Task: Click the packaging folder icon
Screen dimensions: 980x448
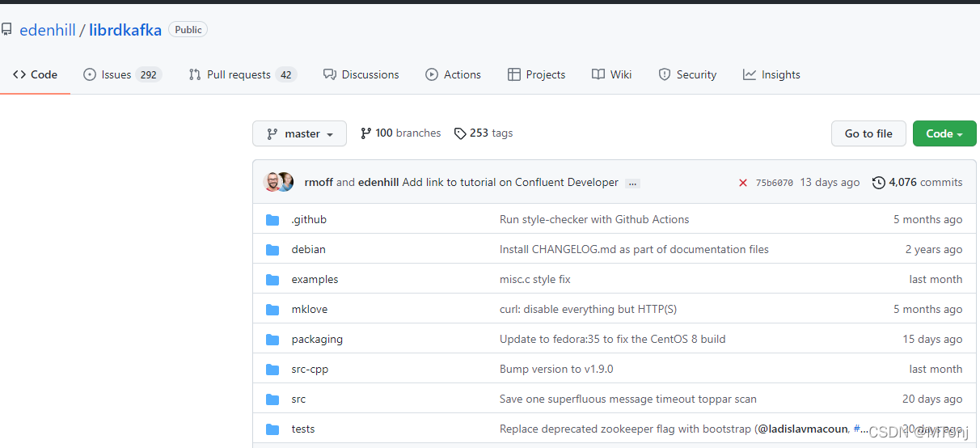Action: [272, 340]
